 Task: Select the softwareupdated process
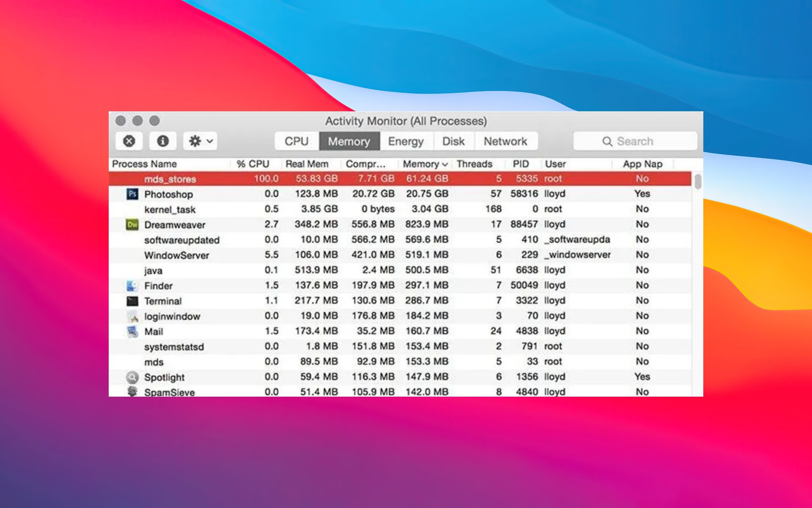click(182, 240)
